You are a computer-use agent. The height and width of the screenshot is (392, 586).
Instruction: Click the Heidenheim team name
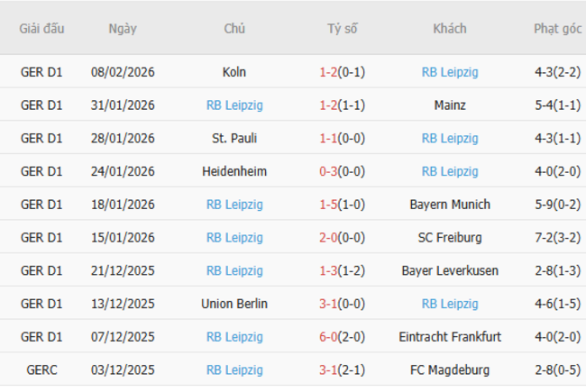point(234,171)
